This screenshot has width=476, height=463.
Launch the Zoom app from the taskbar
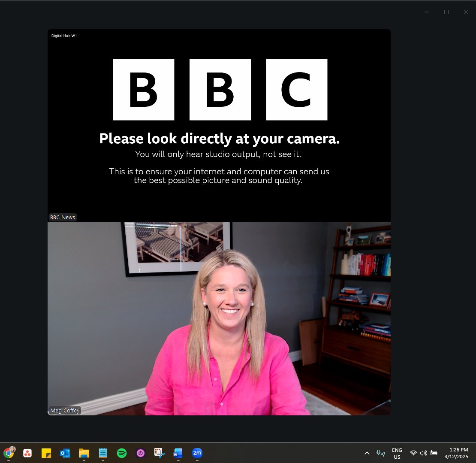tap(197, 453)
